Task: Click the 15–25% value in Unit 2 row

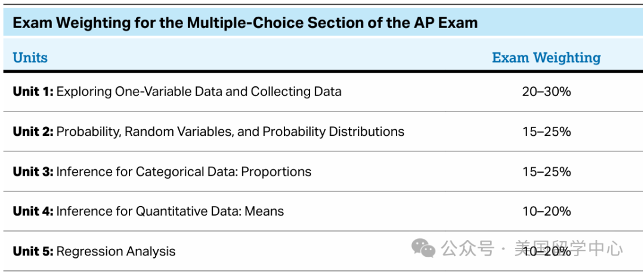Action: [x=546, y=131]
